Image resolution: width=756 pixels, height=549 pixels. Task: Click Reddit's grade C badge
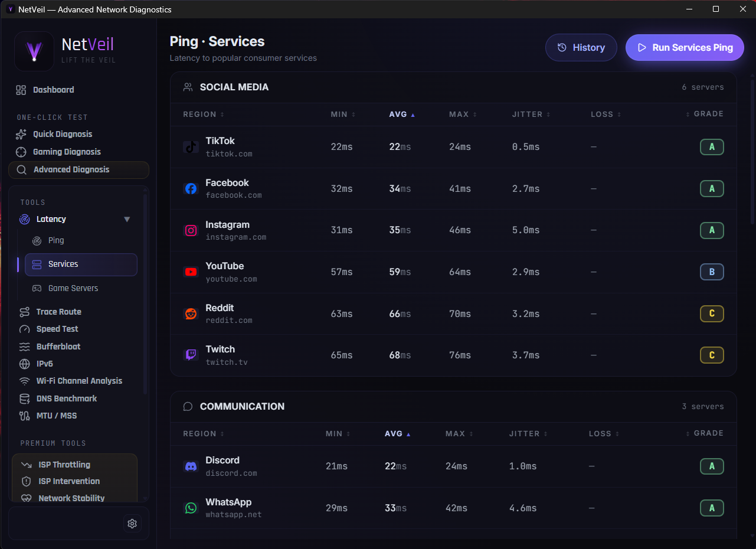click(712, 314)
